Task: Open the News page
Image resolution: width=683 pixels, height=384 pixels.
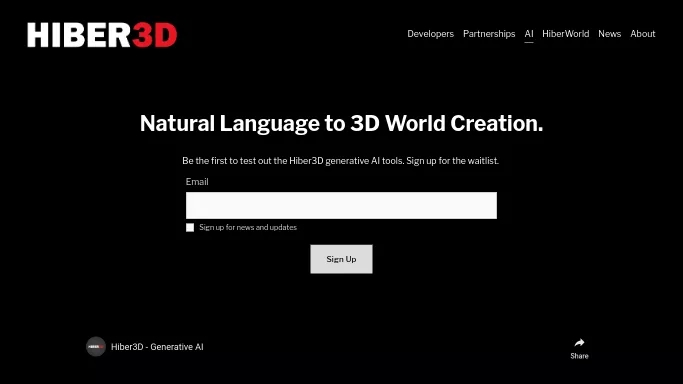Action: pyautogui.click(x=609, y=34)
